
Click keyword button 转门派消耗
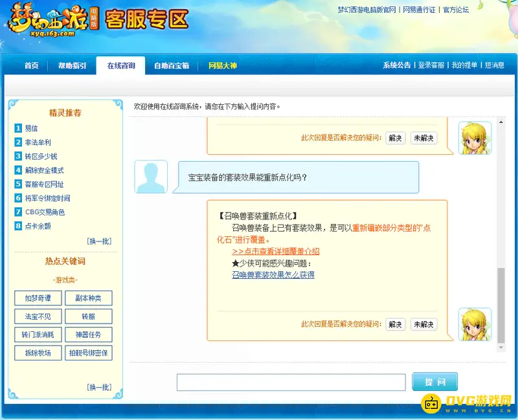click(x=38, y=335)
